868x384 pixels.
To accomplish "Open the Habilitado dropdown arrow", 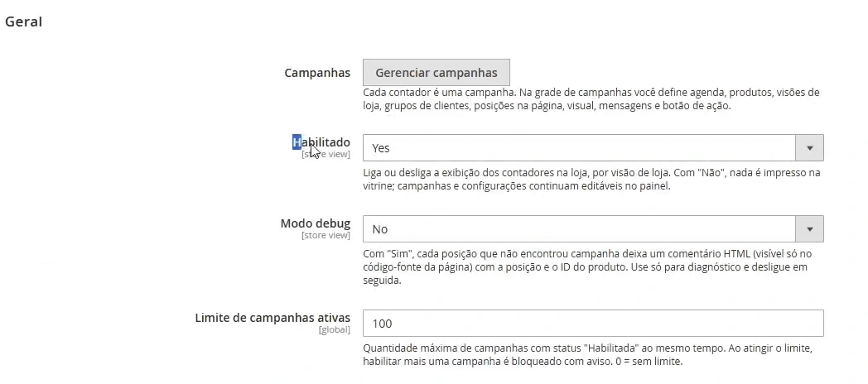I will coord(809,148).
